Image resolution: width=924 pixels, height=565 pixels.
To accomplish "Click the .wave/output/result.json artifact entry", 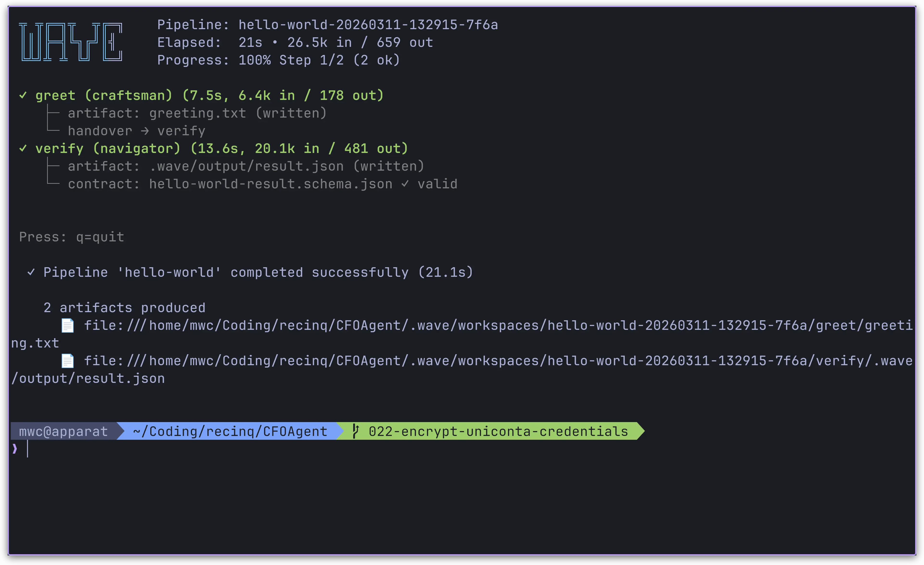I will click(x=246, y=166).
